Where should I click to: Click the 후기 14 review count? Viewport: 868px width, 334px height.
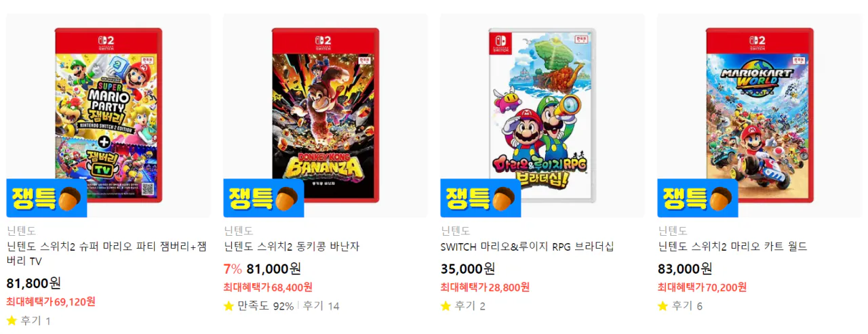[x=321, y=306]
